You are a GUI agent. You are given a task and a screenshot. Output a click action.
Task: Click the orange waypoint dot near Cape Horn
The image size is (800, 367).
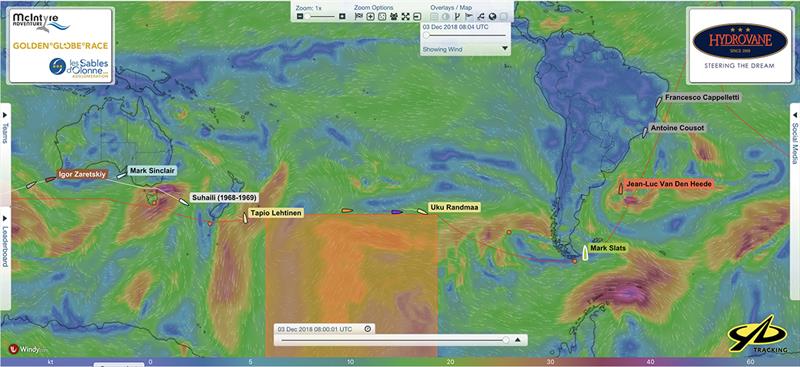574,261
